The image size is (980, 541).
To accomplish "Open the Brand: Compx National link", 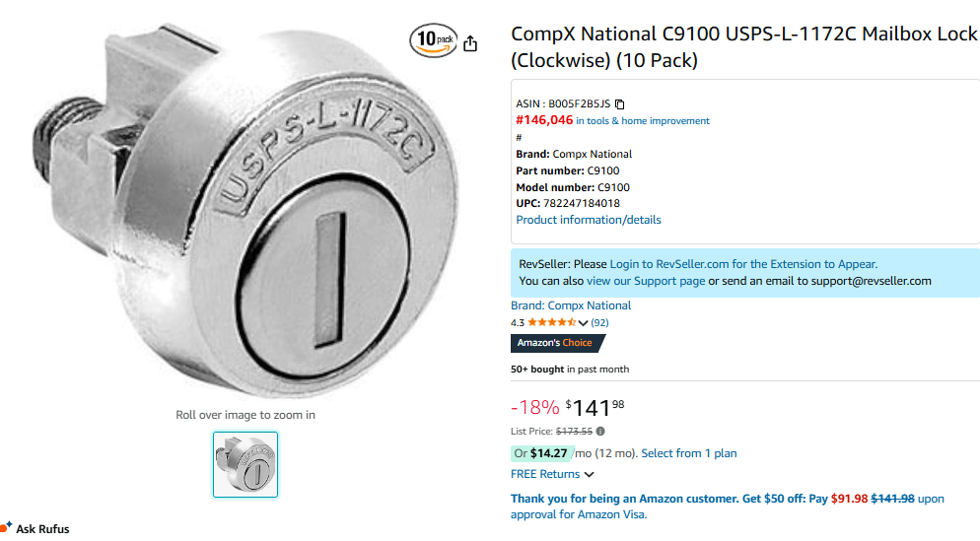I will (x=571, y=305).
